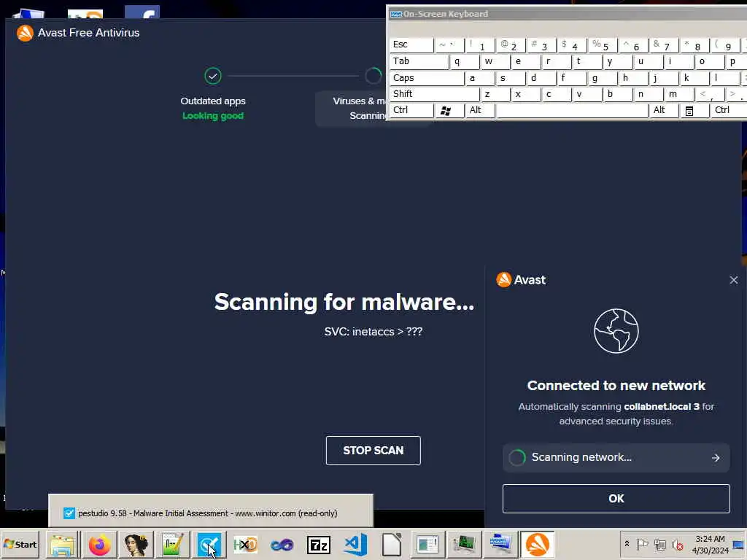Show hidden system tray icons
Viewport: 747px width, 560px height.
click(x=627, y=544)
